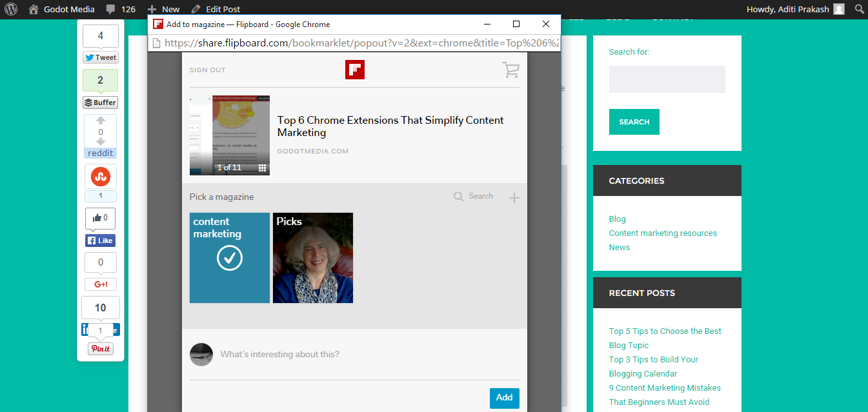The height and width of the screenshot is (412, 868).
Task: Click the reddit label in the share bar
Action: (101, 153)
